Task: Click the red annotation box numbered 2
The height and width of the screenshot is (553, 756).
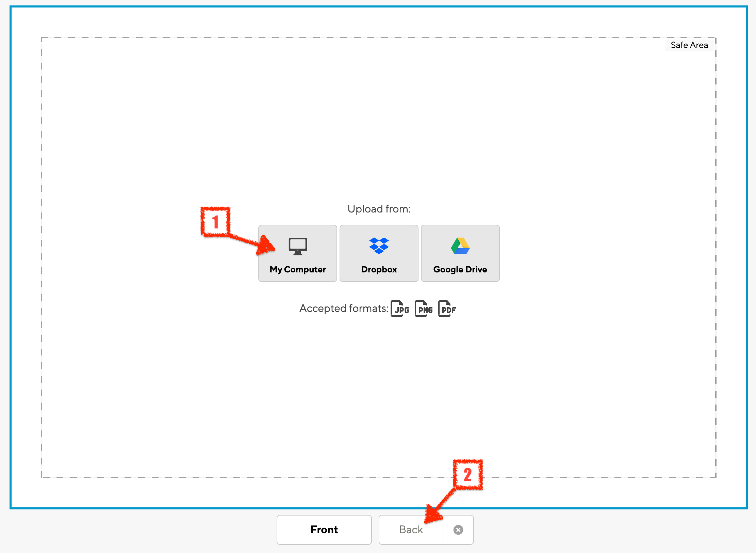Action: [x=468, y=475]
